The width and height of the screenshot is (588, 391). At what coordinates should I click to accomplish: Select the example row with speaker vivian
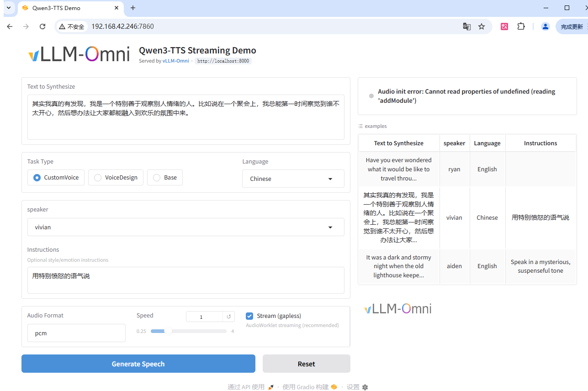pos(467,217)
